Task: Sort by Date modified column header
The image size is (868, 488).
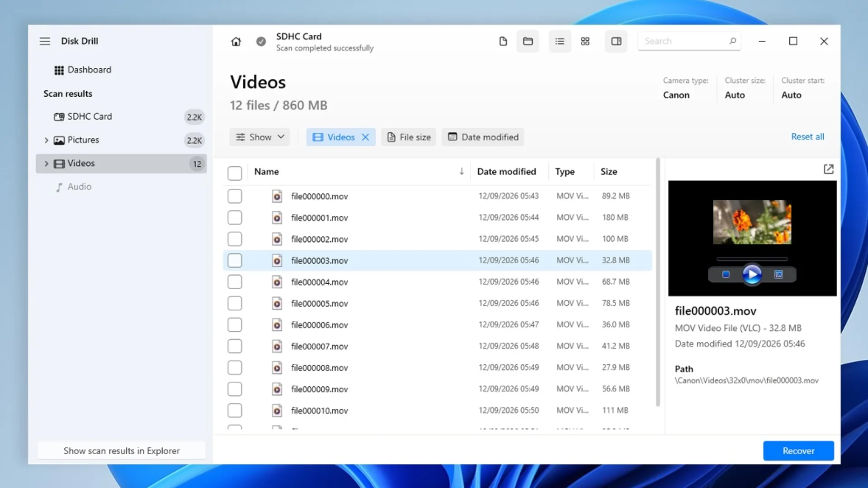Action: [506, 172]
